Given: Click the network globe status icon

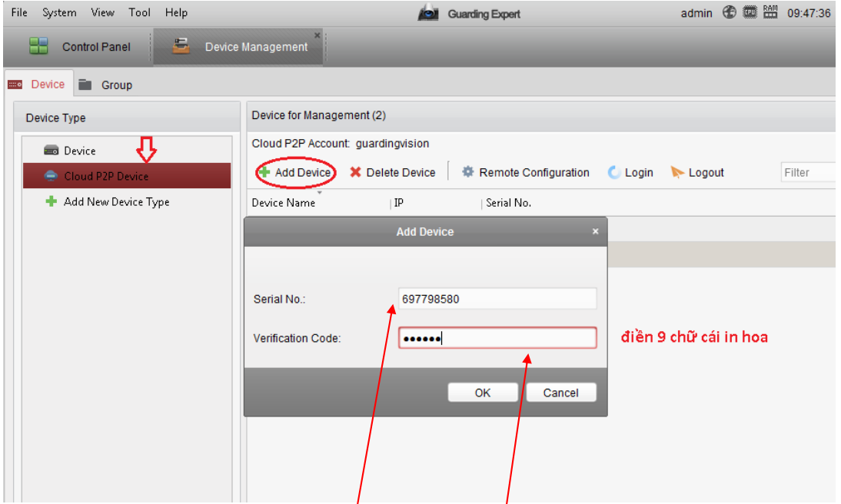Looking at the screenshot, I should (x=729, y=12).
